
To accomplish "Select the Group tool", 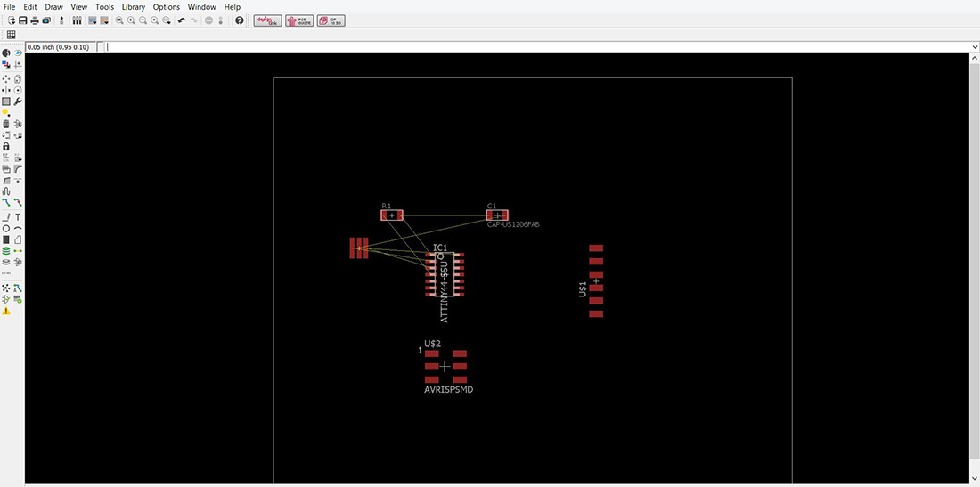I will pos(6,101).
